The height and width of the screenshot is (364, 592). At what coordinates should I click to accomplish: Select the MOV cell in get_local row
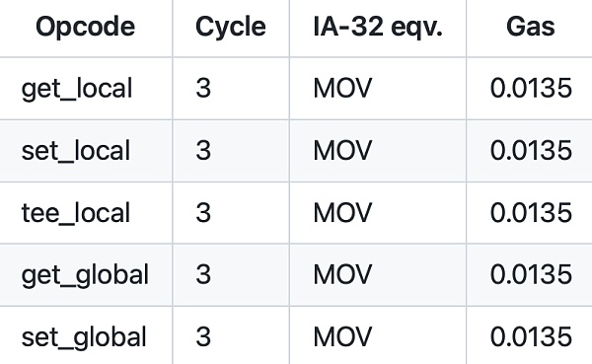(x=342, y=88)
